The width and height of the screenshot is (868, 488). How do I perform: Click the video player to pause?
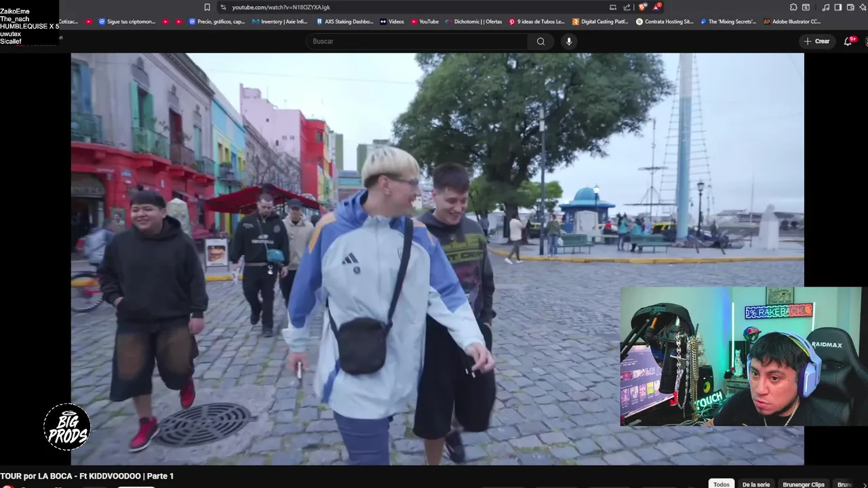click(x=437, y=259)
